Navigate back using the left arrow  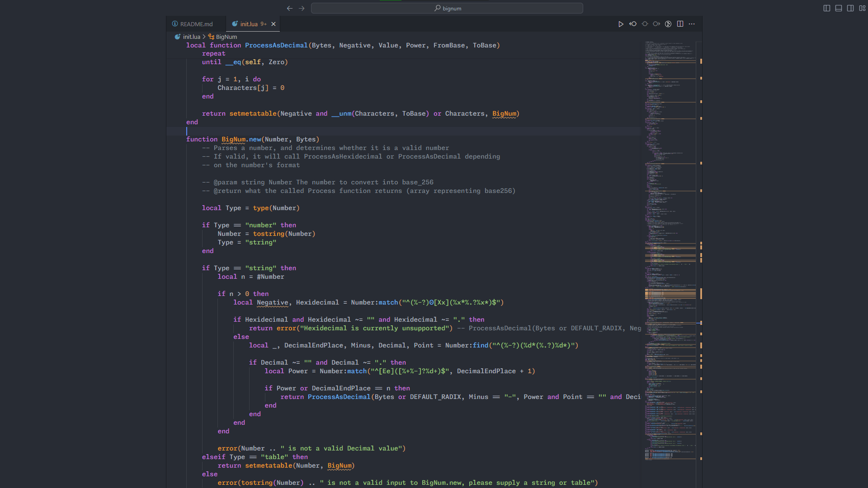pyautogui.click(x=290, y=8)
